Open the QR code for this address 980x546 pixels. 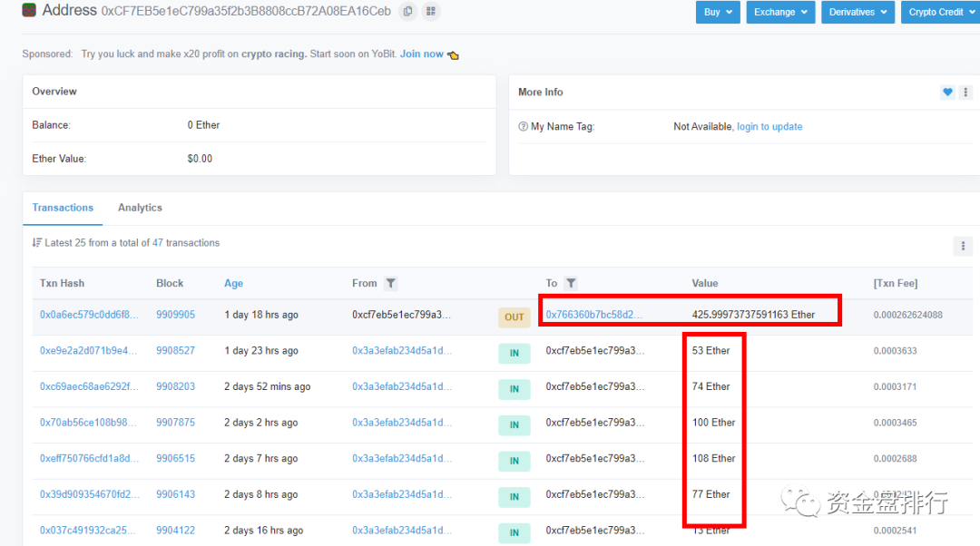click(x=430, y=11)
